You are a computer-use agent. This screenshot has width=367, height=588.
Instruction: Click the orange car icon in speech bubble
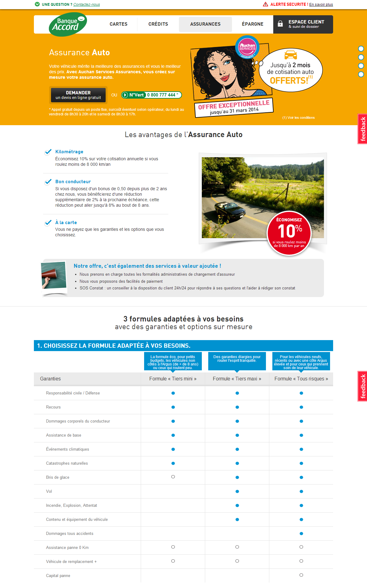[291, 55]
